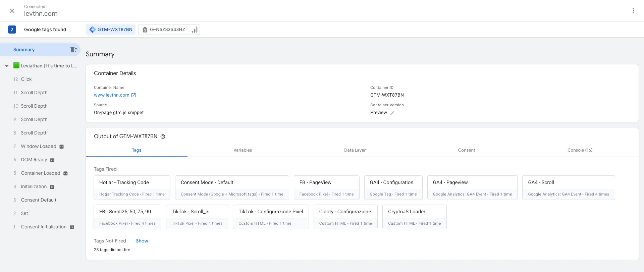Screen dimensions: 644x272
Task: Click the icon beside Consent Initialization event
Action: 72,227
